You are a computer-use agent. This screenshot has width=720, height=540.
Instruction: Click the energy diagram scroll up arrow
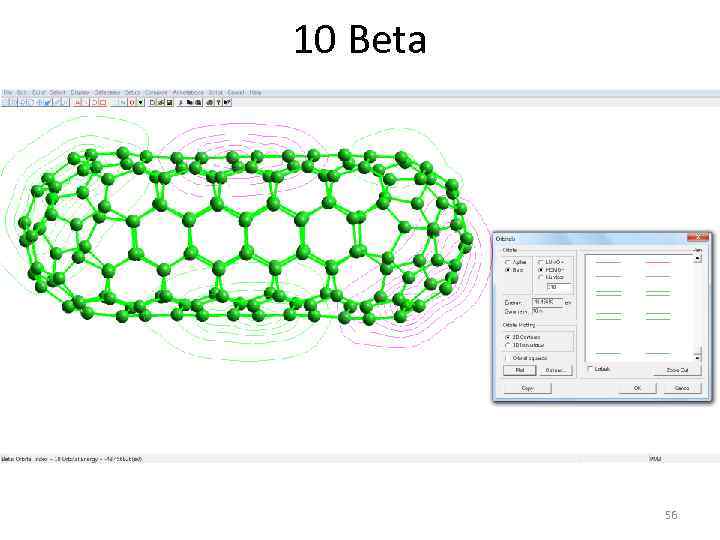click(698, 258)
